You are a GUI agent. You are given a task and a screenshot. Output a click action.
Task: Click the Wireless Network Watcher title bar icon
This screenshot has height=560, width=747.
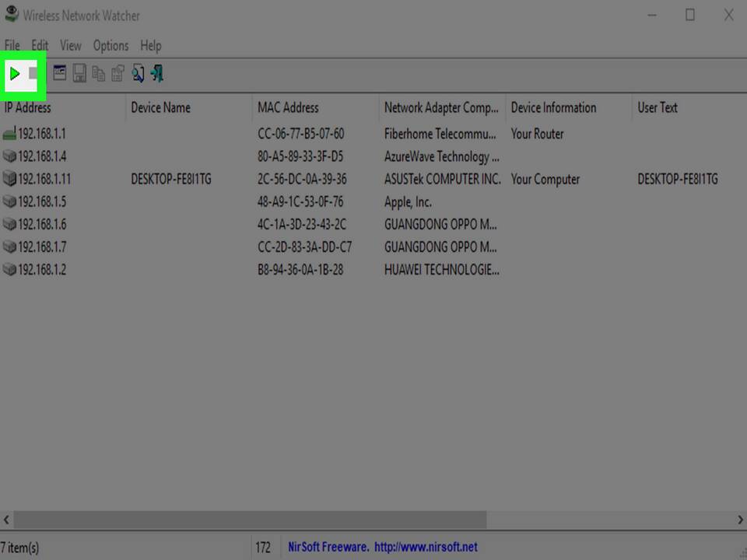click(x=12, y=14)
